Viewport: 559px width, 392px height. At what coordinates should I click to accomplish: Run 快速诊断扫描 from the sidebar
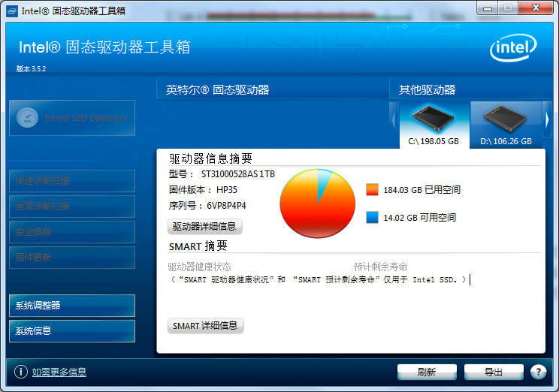coord(72,181)
